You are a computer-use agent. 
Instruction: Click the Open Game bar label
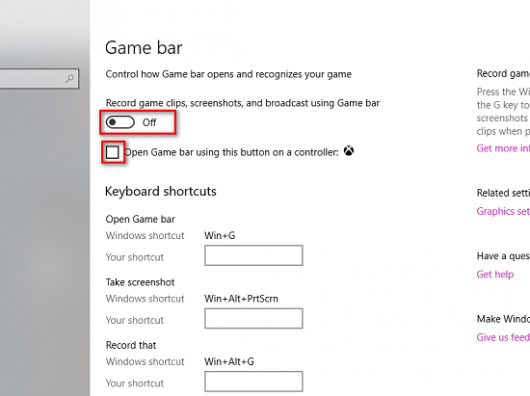pos(140,219)
